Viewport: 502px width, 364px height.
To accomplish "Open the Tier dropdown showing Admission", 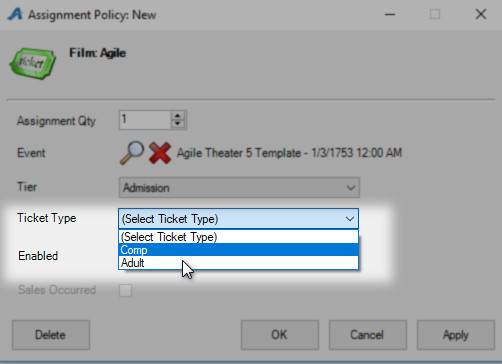I will [239, 188].
